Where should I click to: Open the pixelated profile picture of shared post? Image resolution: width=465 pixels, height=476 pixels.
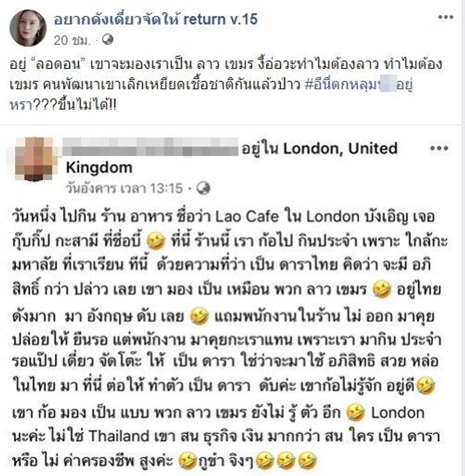[35, 159]
